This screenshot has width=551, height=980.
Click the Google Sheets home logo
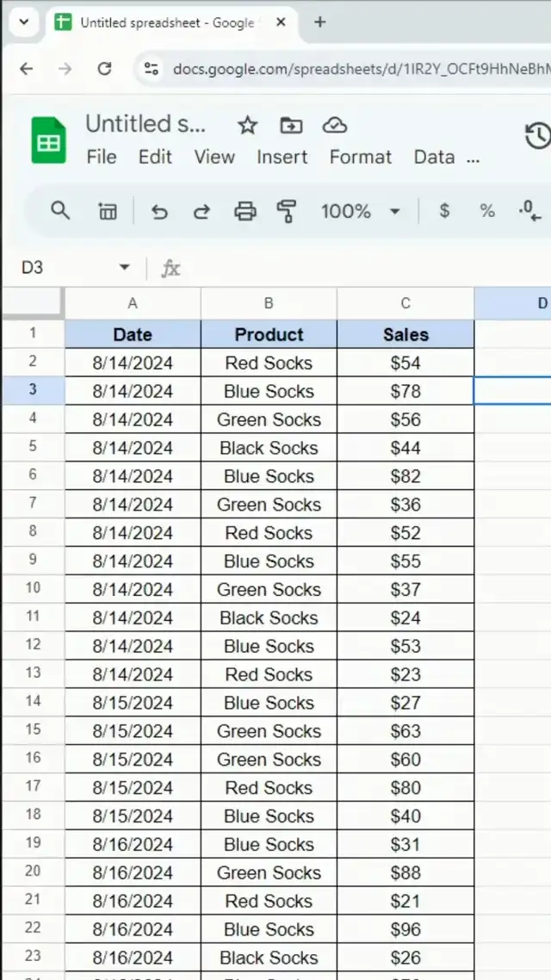pyautogui.click(x=49, y=141)
